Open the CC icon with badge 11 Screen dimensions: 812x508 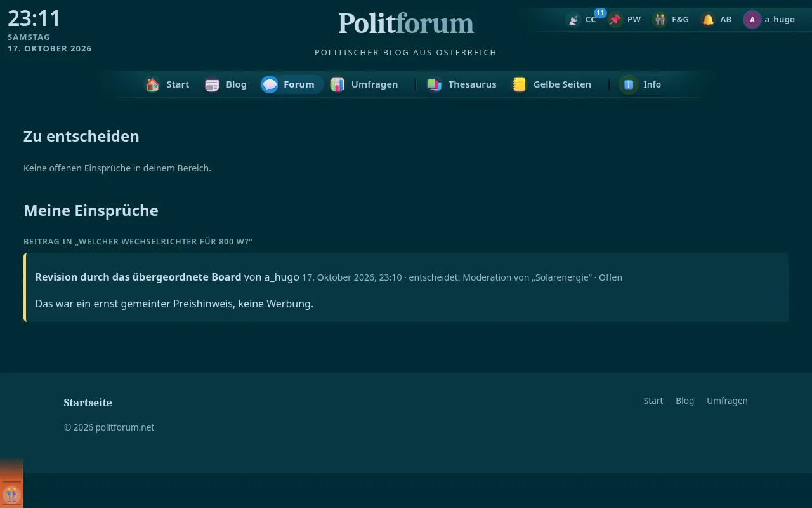573,20
